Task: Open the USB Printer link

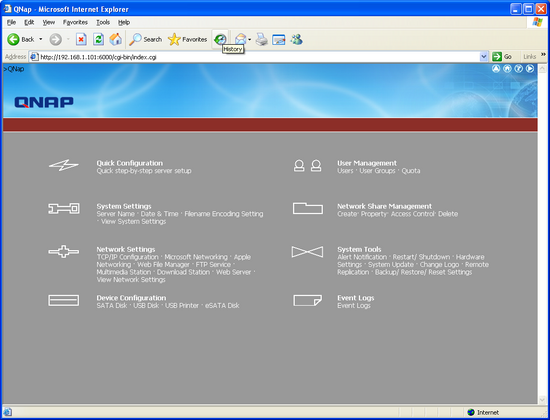Action: 182,306
